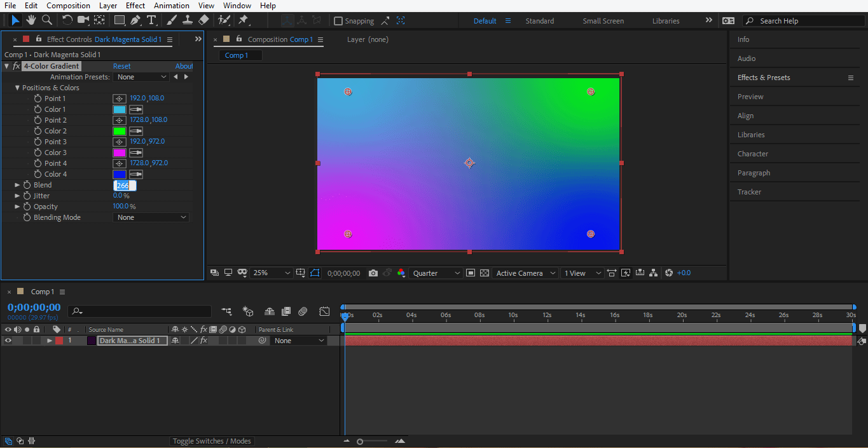Image resolution: width=868 pixels, height=448 pixels.
Task: Click Toggle Switches / Modes button
Action: pyautogui.click(x=212, y=441)
